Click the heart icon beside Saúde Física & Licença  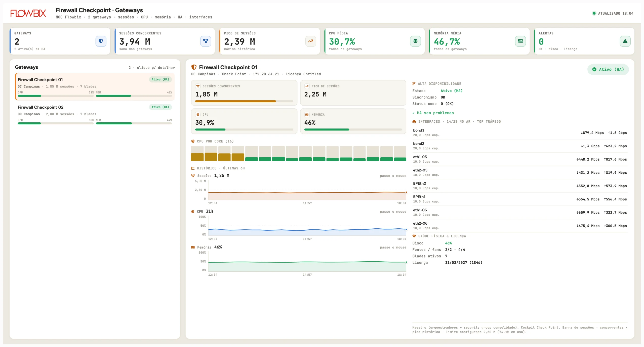coord(414,236)
